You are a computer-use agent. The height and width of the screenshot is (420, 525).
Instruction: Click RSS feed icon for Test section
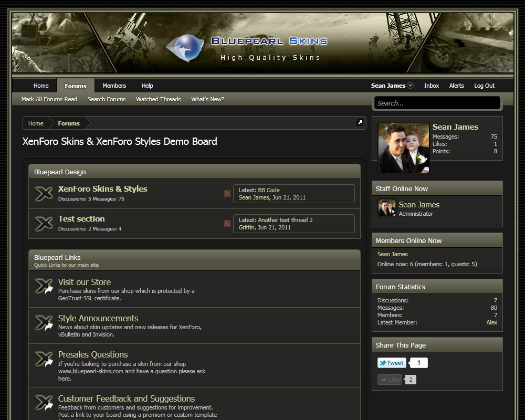(x=227, y=224)
